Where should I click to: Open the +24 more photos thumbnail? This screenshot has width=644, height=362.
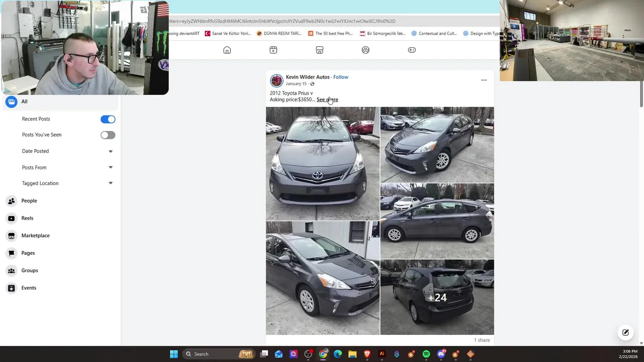(437, 297)
